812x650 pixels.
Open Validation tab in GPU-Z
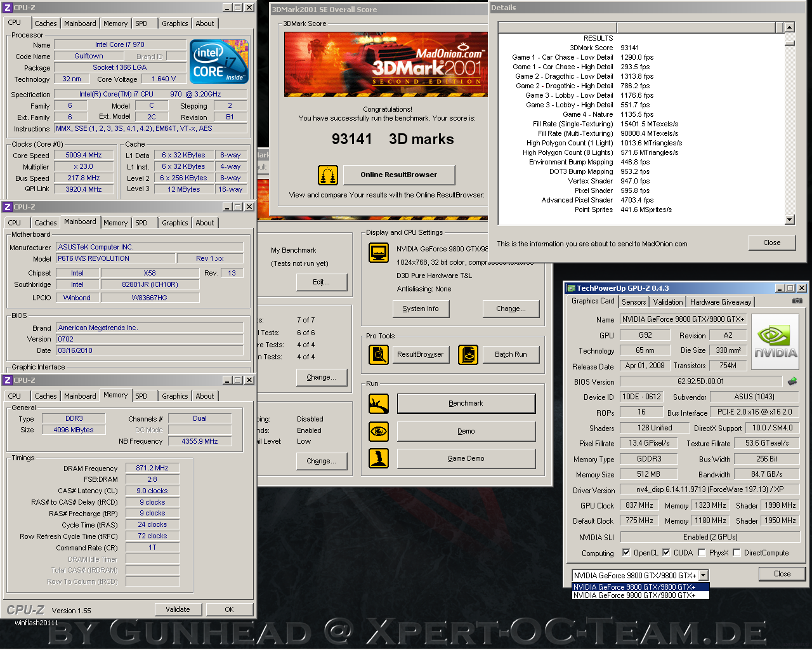click(668, 302)
